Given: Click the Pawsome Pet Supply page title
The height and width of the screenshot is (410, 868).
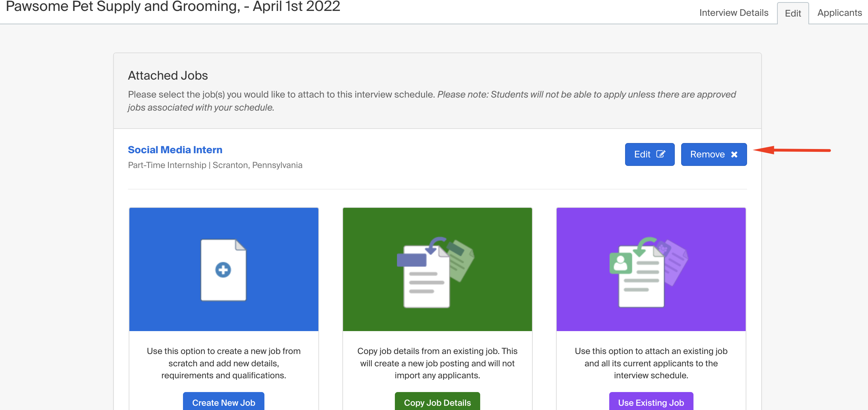Looking at the screenshot, I should [173, 6].
